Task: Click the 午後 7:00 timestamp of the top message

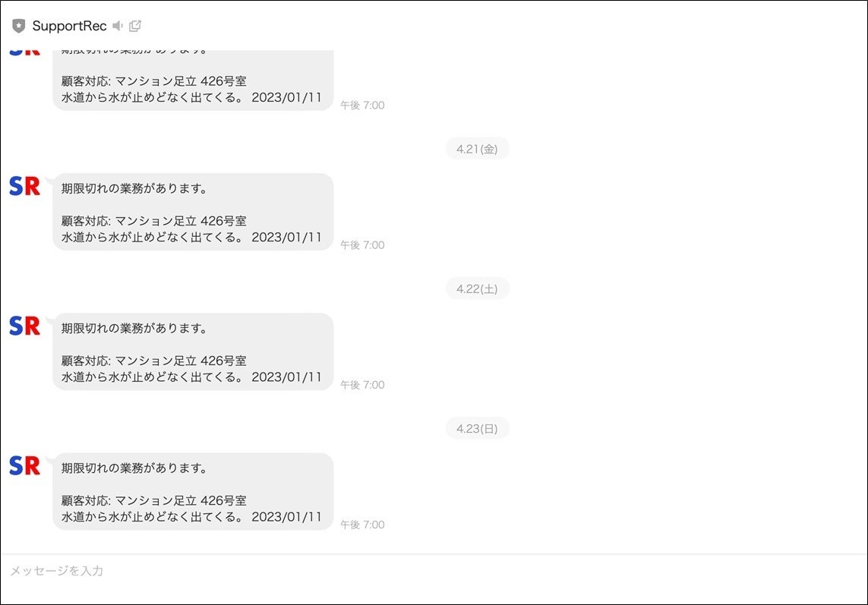Action: tap(362, 106)
